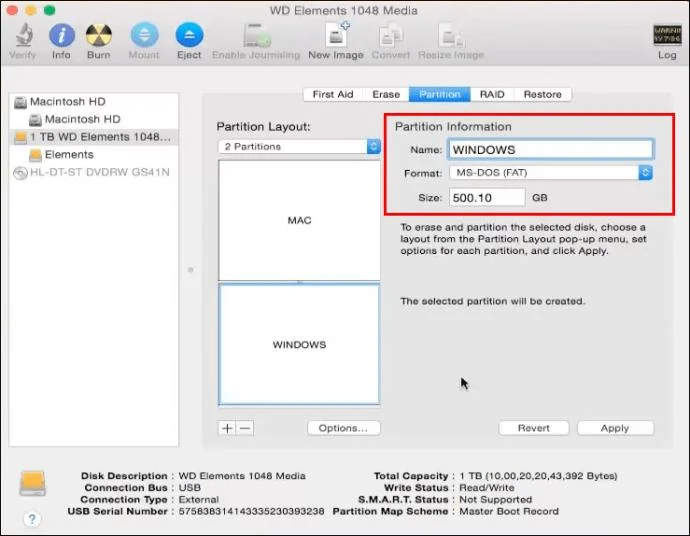Open the Format MS-DOS (FAT) dropdown
The height and width of the screenshot is (536, 690).
551,173
